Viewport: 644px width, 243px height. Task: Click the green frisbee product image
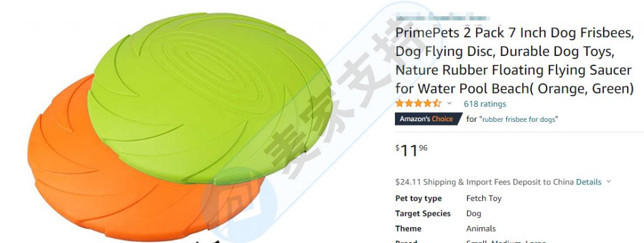click(x=209, y=99)
